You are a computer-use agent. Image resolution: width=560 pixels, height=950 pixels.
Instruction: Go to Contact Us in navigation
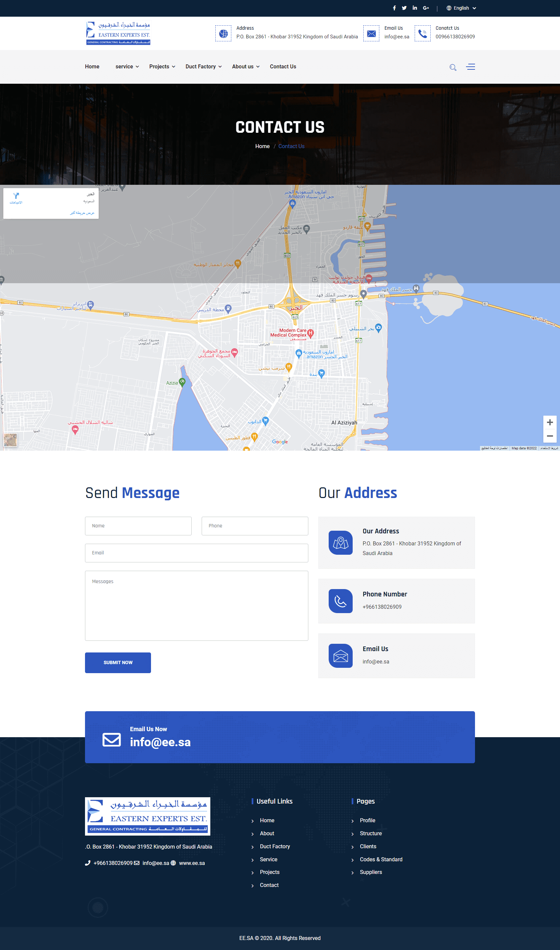coord(283,66)
